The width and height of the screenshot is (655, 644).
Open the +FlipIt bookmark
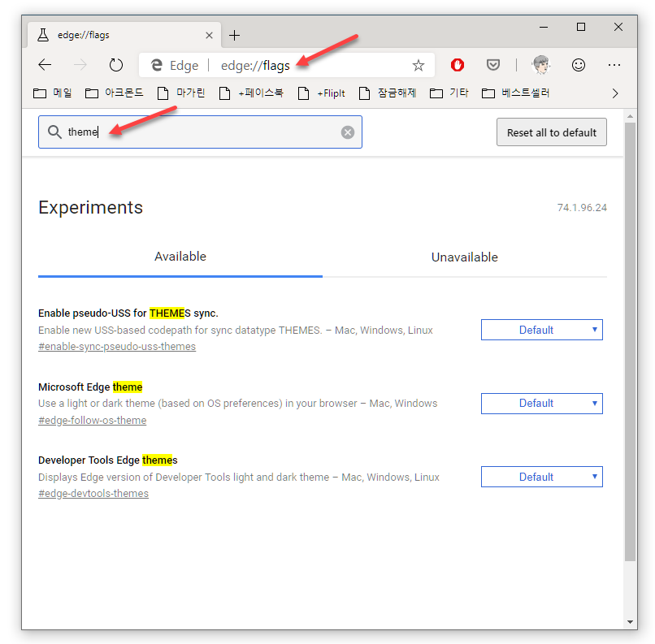(x=322, y=93)
